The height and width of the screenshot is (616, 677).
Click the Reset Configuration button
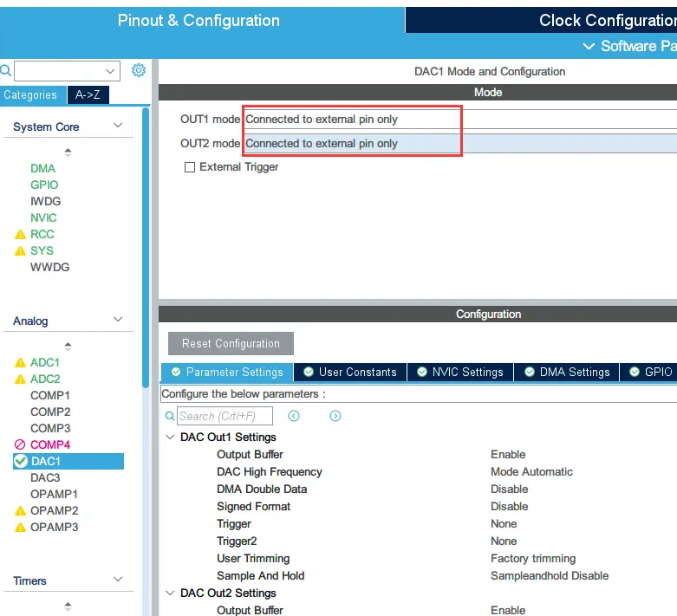[231, 344]
